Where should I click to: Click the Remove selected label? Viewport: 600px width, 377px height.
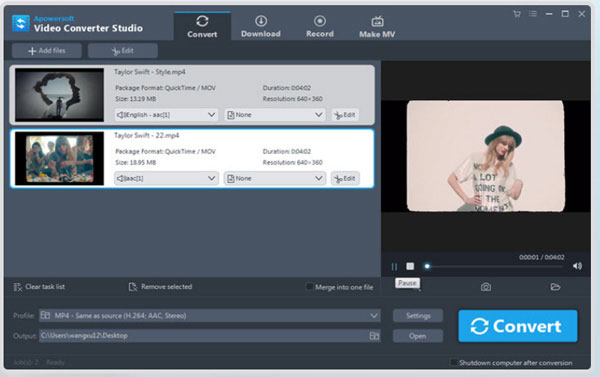click(x=166, y=287)
